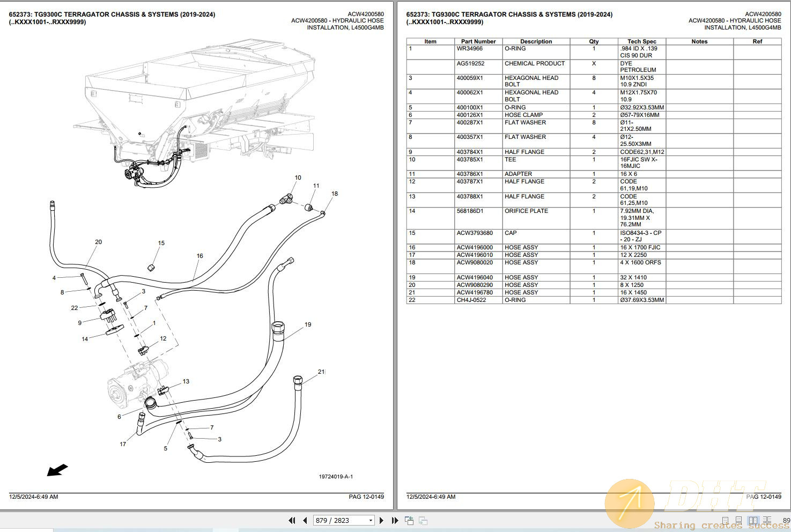Screen dimensions: 791x532
Task: Select part number ACW4196040
Action: coord(475,277)
